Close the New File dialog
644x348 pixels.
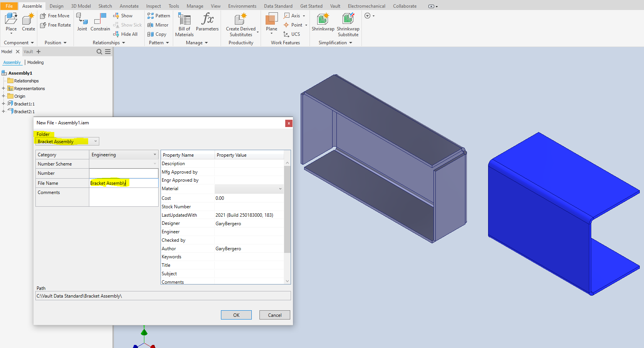[x=289, y=123]
